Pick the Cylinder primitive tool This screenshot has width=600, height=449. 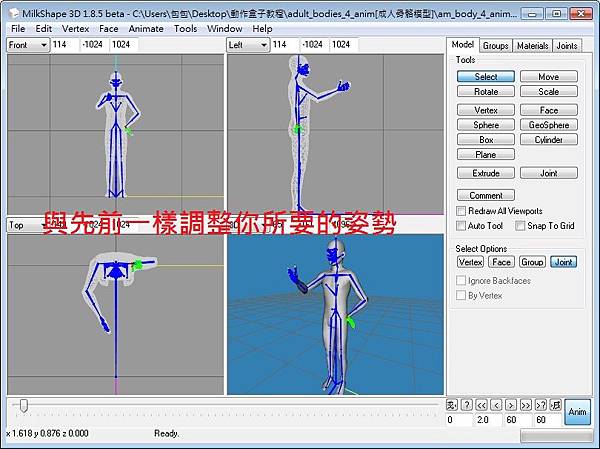pyautogui.click(x=549, y=140)
